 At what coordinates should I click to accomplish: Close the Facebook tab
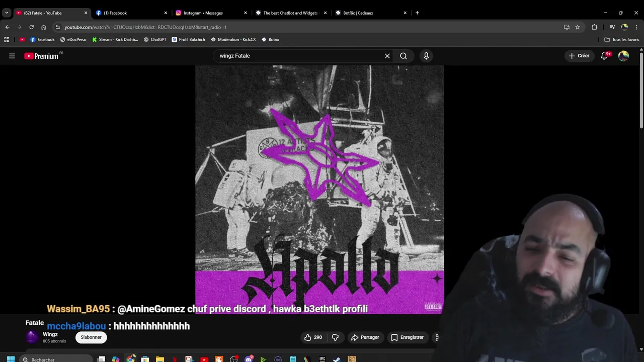click(166, 13)
